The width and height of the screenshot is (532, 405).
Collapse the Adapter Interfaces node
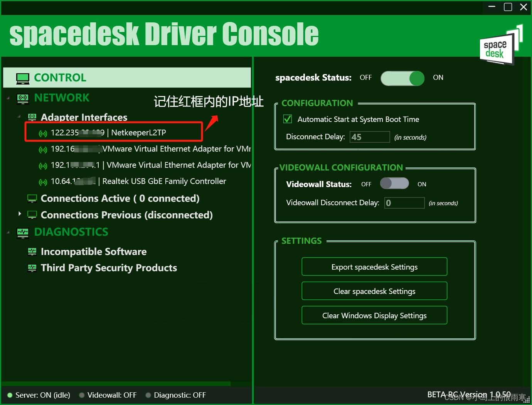click(19, 116)
